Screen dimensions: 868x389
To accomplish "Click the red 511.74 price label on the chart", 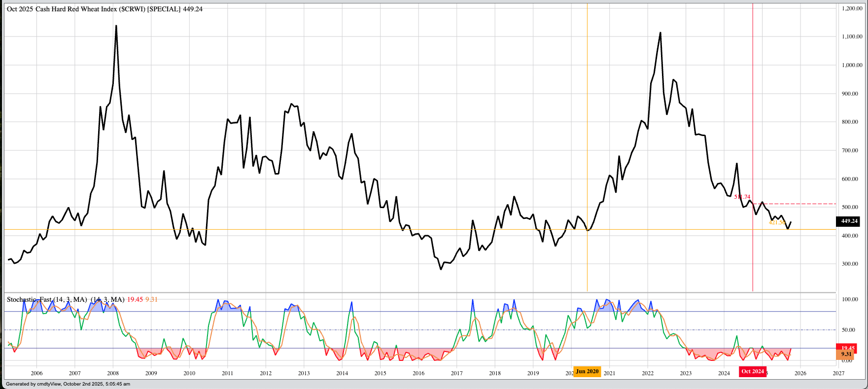I will click(x=742, y=197).
